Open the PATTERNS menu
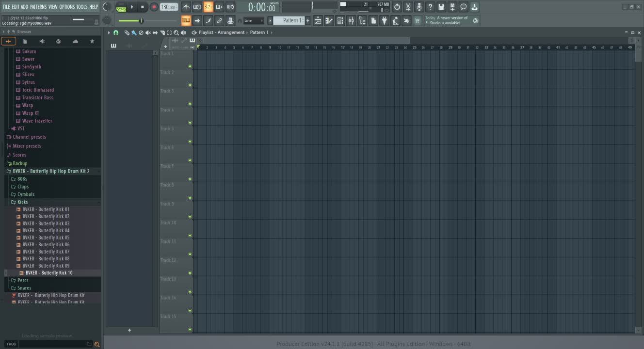 tap(38, 7)
